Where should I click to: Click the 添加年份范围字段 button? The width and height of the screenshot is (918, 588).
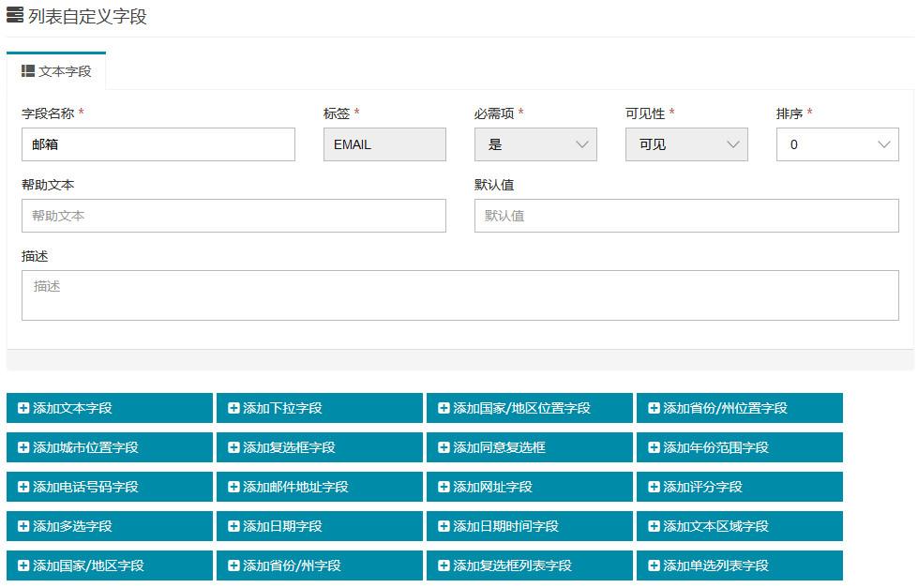[740, 447]
